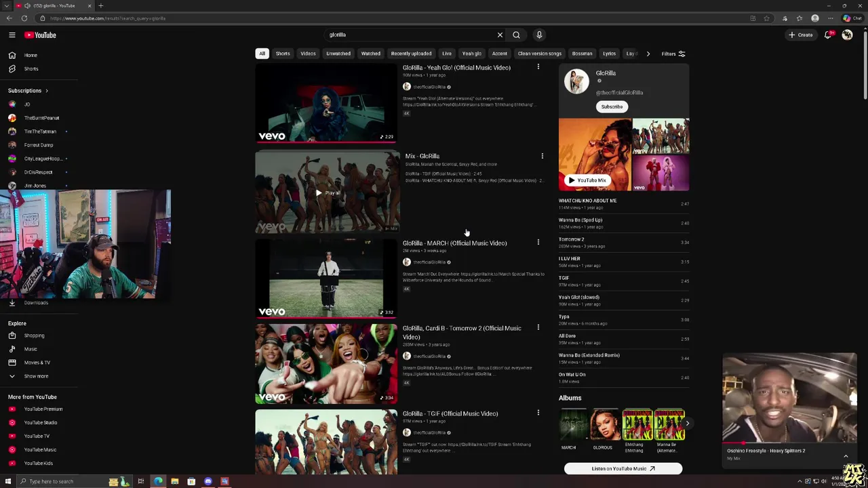Screen dimensions: 868x488
Task: Open the Windows Start menu
Action: 8,481
